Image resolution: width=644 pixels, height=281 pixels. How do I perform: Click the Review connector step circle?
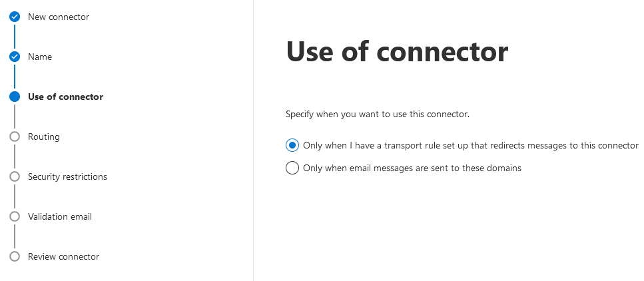(x=15, y=256)
